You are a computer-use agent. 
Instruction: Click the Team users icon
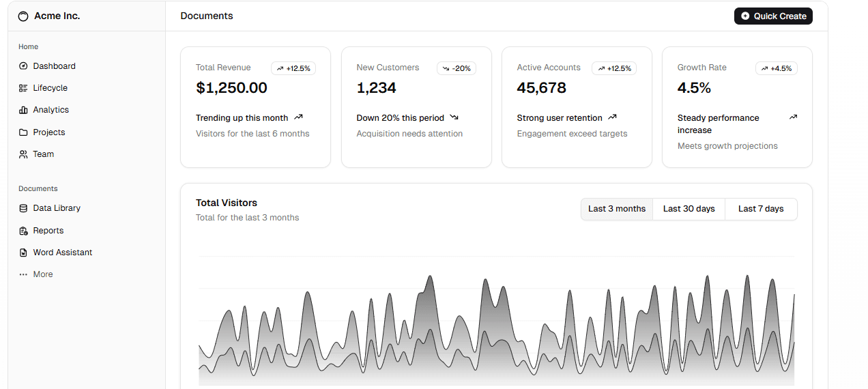coord(23,154)
